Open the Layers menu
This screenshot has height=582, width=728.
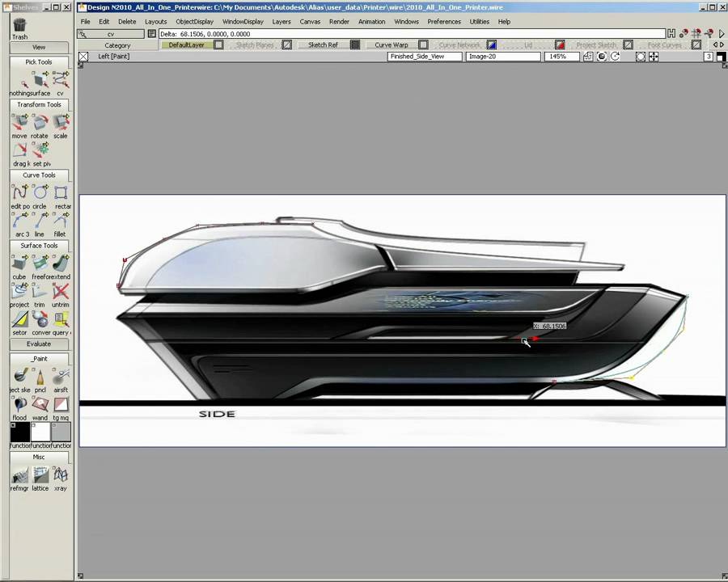coord(281,22)
